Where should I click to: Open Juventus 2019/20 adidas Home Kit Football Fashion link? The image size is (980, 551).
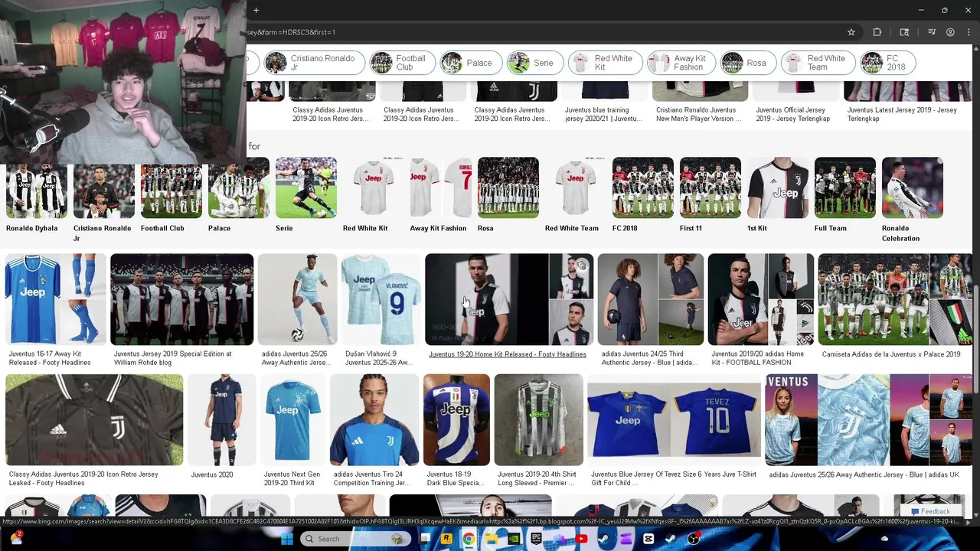coord(757,358)
